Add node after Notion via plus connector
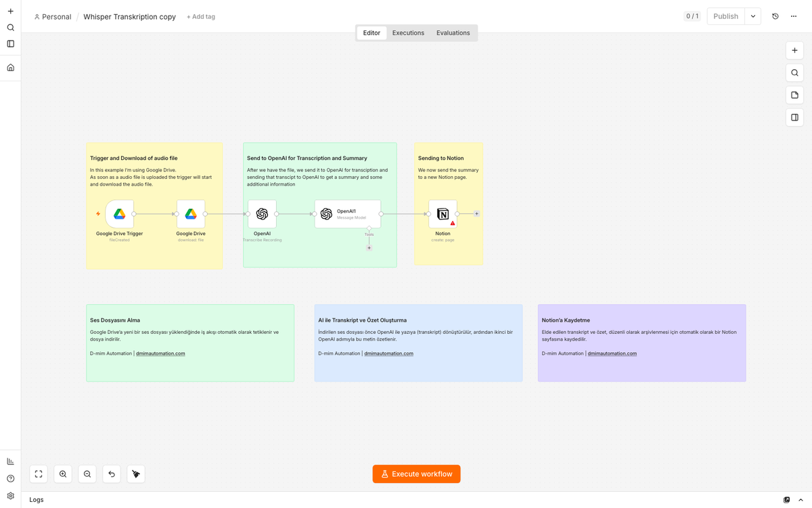This screenshot has width=812, height=508. pyautogui.click(x=476, y=213)
